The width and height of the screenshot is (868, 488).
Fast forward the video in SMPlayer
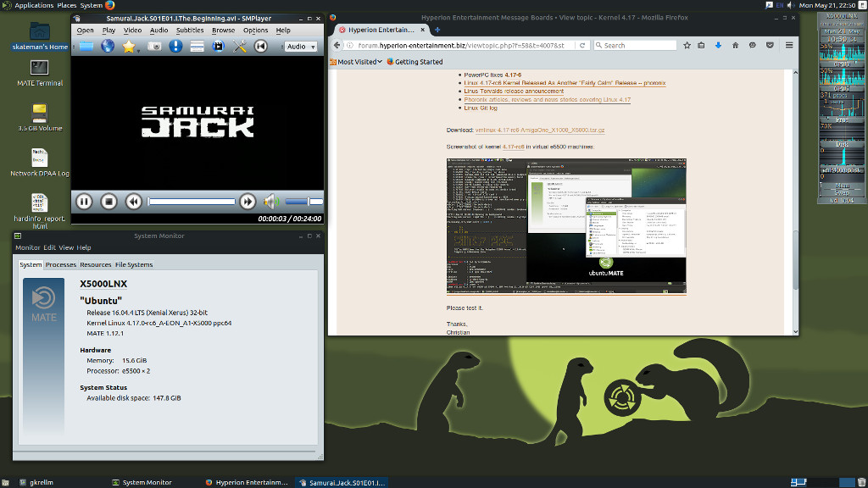click(x=248, y=202)
